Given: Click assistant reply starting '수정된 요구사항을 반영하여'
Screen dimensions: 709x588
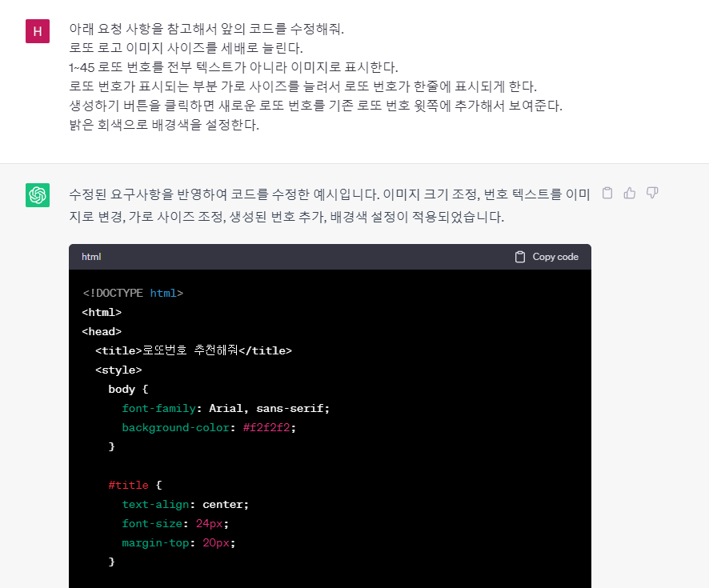Looking at the screenshot, I should (330, 206).
